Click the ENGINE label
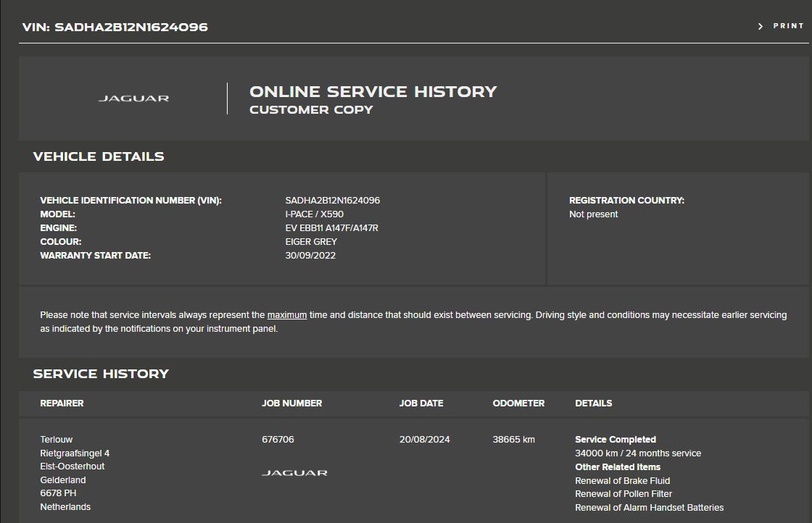The height and width of the screenshot is (523, 812). tap(59, 227)
